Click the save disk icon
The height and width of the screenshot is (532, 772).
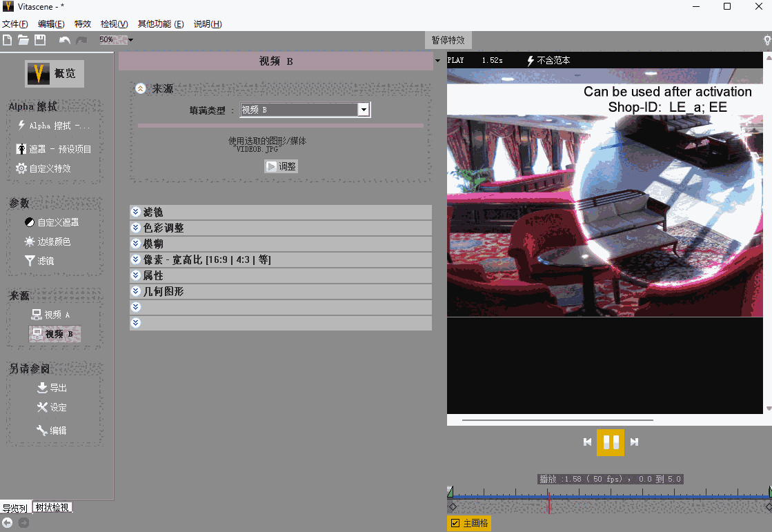pyautogui.click(x=40, y=40)
